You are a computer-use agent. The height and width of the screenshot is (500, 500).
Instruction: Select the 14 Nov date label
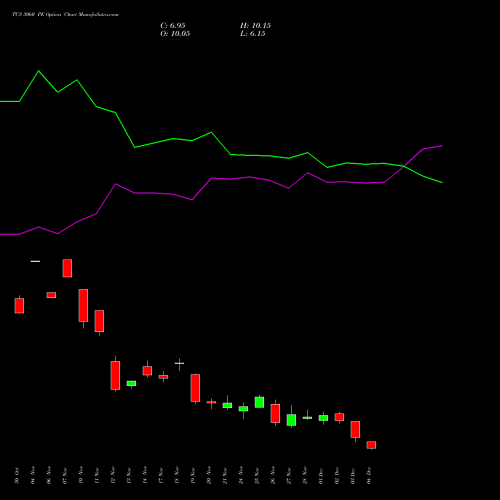[145, 476]
